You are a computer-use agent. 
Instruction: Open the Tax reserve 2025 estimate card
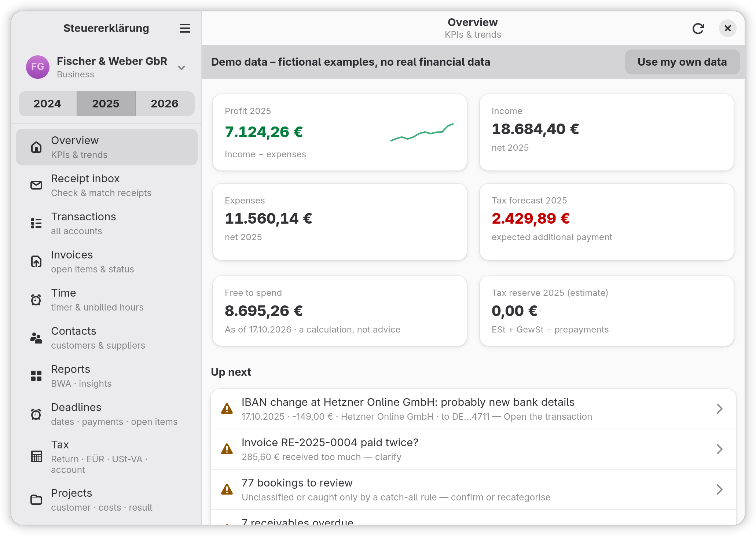pos(607,311)
